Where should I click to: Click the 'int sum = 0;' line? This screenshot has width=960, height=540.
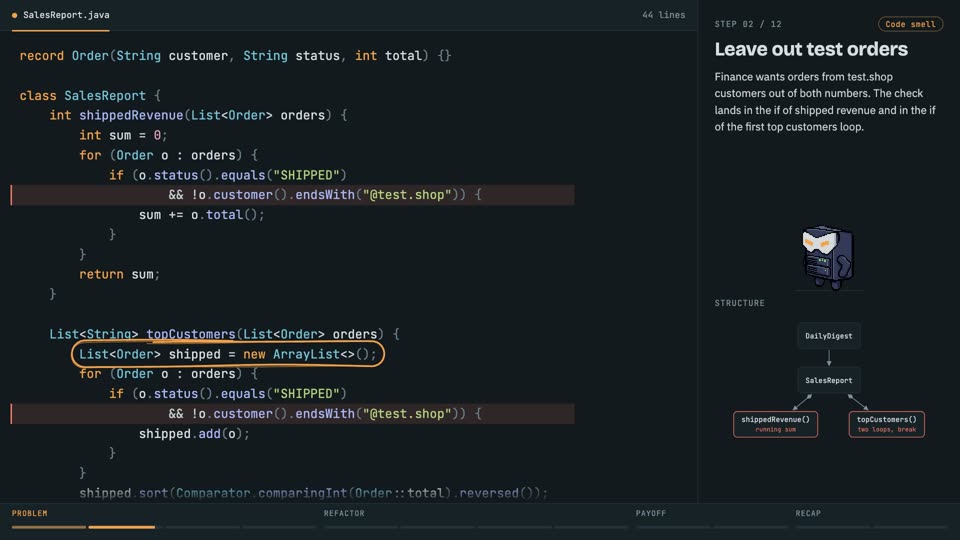[x=123, y=135]
